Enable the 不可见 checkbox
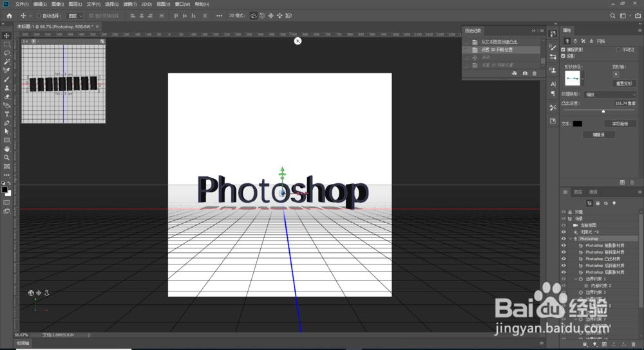Viewport: 644px width, 350px height. tap(618, 50)
